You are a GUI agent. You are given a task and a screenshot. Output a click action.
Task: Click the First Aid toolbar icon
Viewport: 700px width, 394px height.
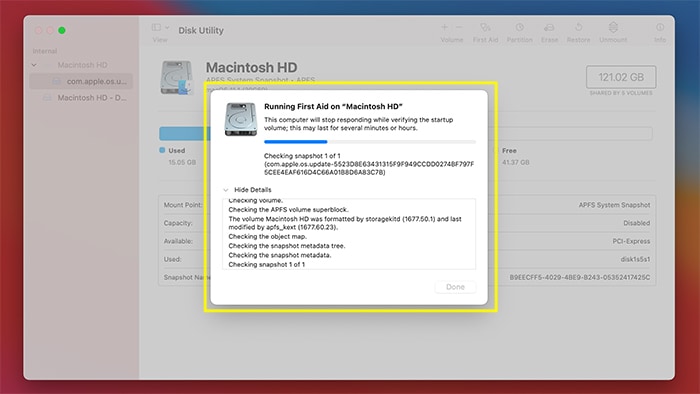tap(485, 27)
